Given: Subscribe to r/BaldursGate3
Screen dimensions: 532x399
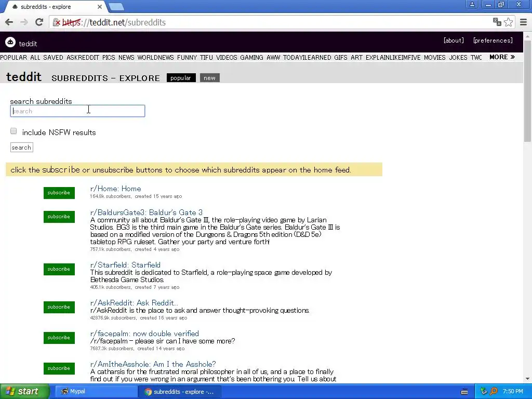Looking at the screenshot, I should point(59,217).
